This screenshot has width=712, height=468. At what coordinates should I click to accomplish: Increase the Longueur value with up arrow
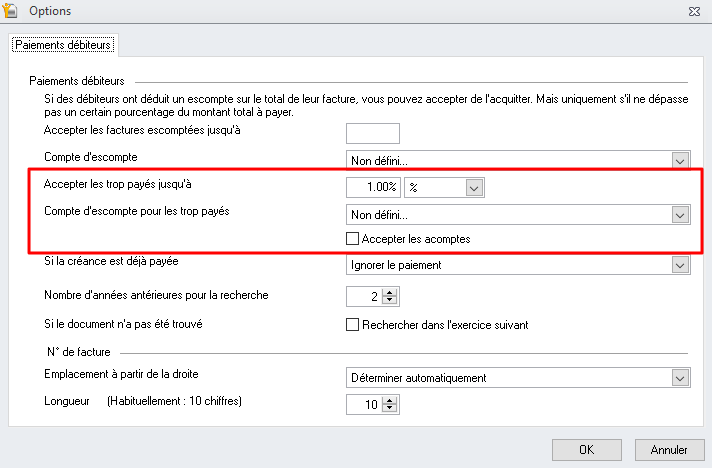tap(390, 400)
